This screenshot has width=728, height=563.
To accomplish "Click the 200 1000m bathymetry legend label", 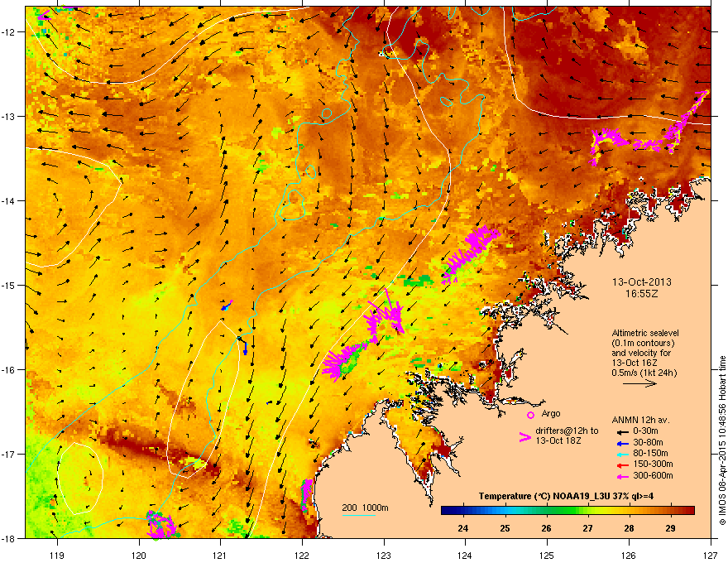I will [365, 508].
